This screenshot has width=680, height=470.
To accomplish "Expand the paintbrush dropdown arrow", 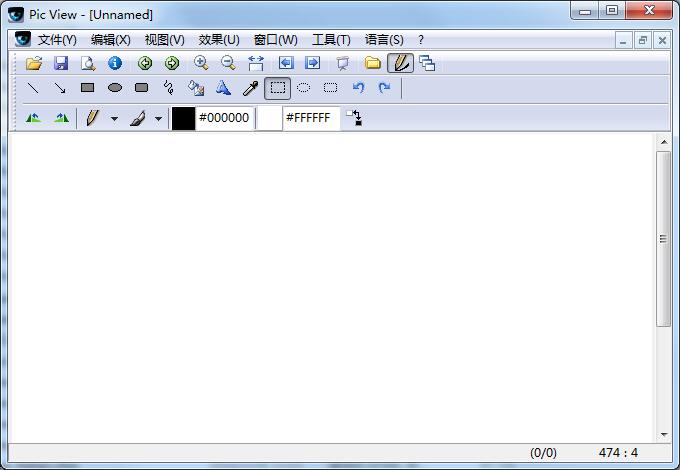I will point(159,118).
